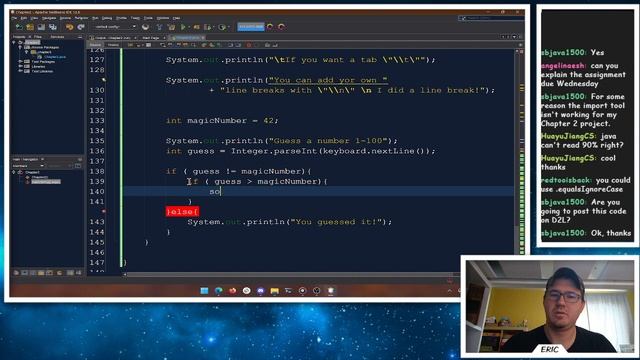The width and height of the screenshot is (640, 360).
Task: Switch editor to History view
Action: pos(113,45)
